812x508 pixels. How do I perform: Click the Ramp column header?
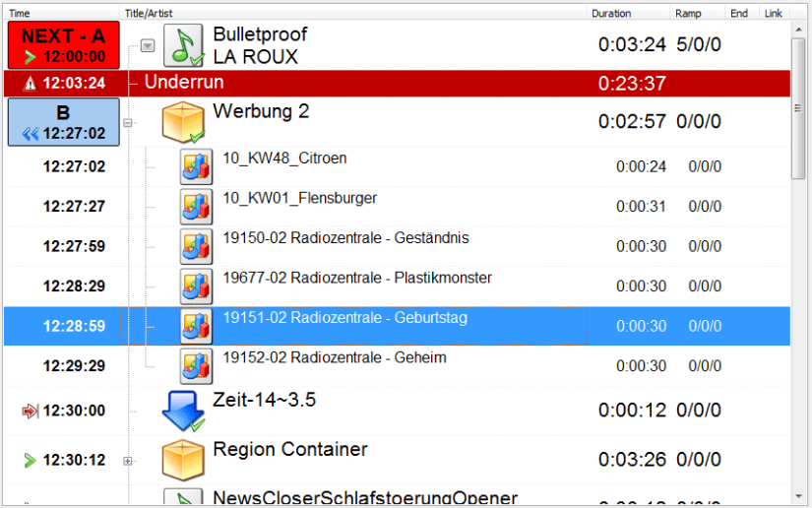[688, 14]
